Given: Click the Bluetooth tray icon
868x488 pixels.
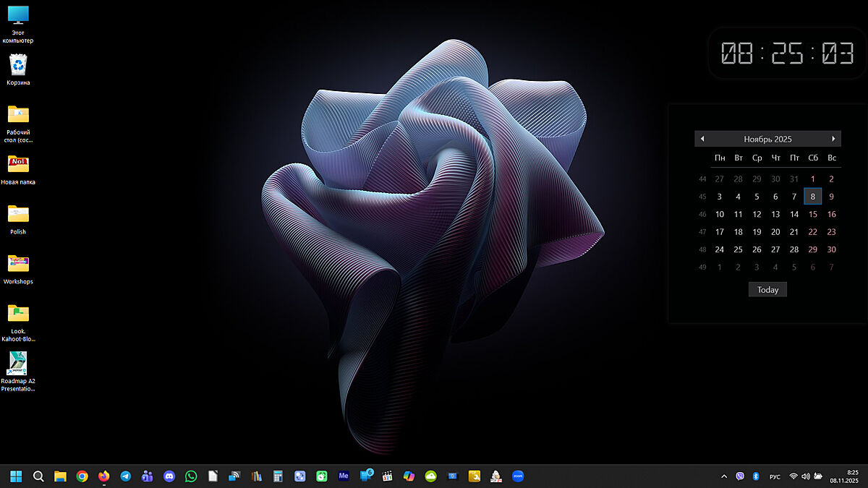Looking at the screenshot, I should (x=755, y=476).
